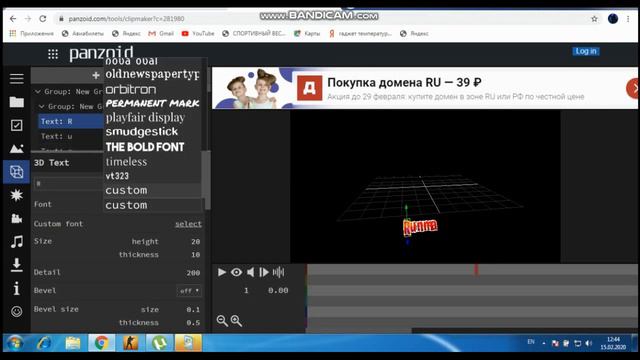The height and width of the screenshot is (360, 640).
Task: Add a new object with plus icon
Action: (96, 76)
